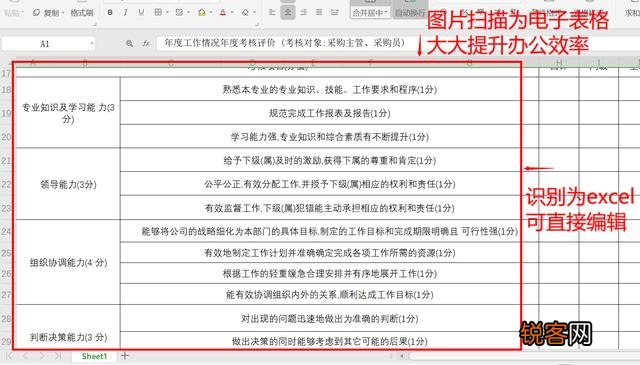
Task: Open the insert function fx icon
Action: 146,43
